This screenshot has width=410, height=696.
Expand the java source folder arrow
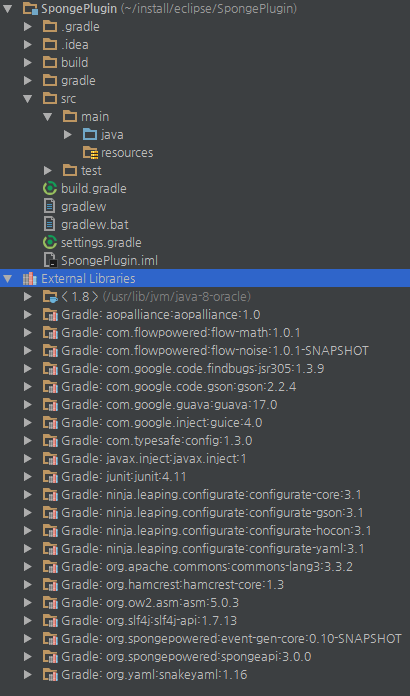click(68, 134)
